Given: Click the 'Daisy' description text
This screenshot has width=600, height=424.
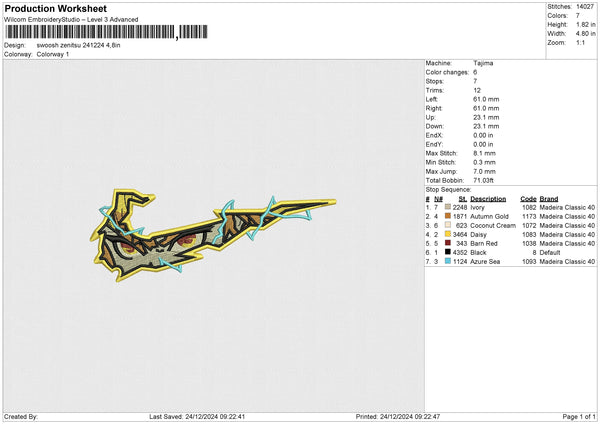Looking at the screenshot, I should [x=478, y=235].
